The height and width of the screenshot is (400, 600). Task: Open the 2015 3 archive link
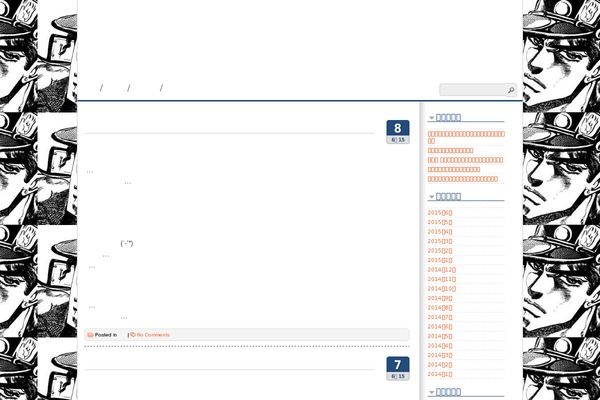[440, 241]
